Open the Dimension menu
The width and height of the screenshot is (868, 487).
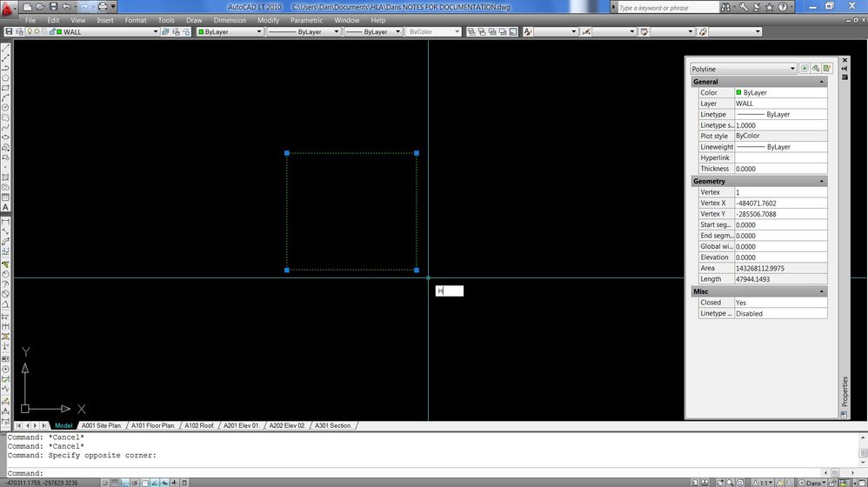pos(230,20)
